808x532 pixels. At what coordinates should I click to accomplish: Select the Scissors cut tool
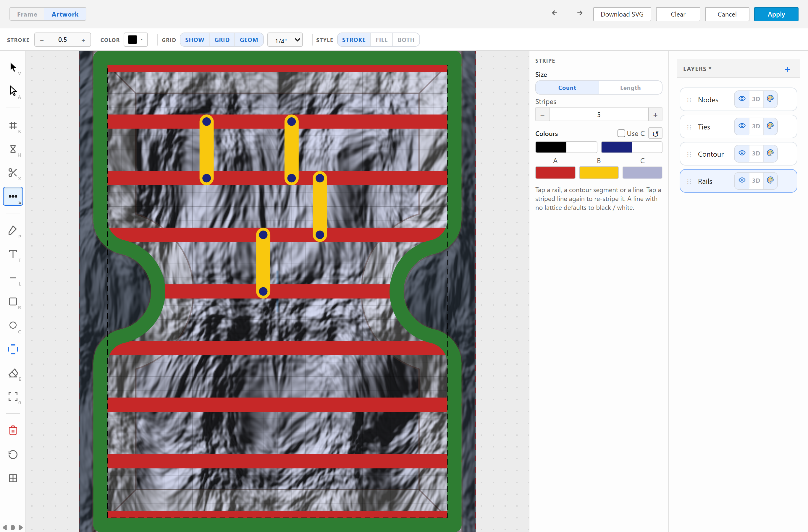(13, 173)
